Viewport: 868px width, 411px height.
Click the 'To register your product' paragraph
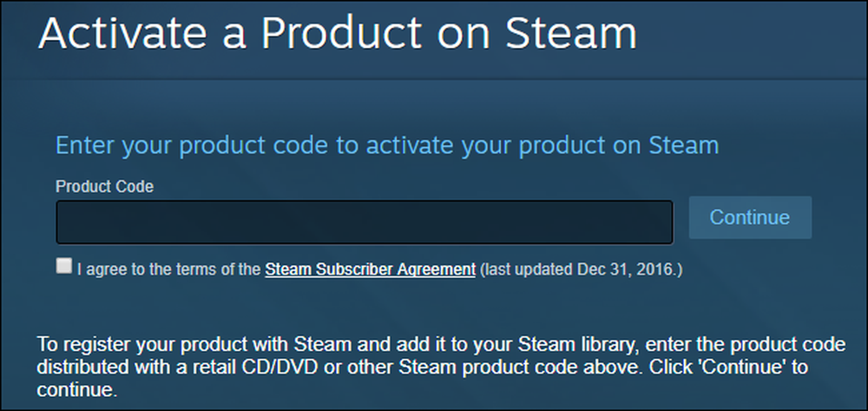pyautogui.click(x=441, y=367)
